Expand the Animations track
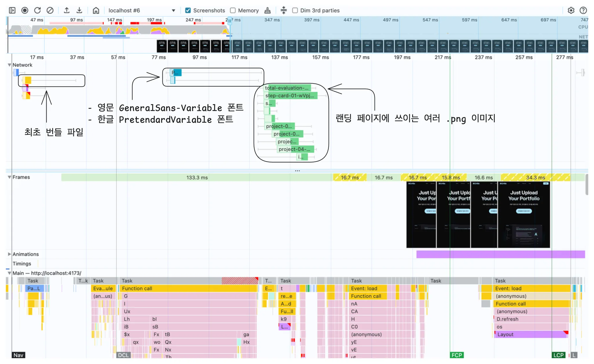 (x=9, y=254)
